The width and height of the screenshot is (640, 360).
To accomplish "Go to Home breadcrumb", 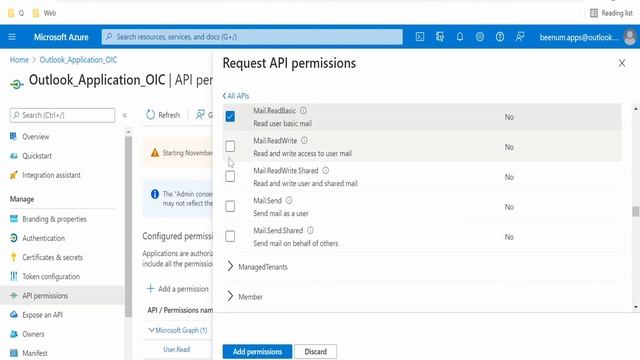I will click(x=19, y=60).
